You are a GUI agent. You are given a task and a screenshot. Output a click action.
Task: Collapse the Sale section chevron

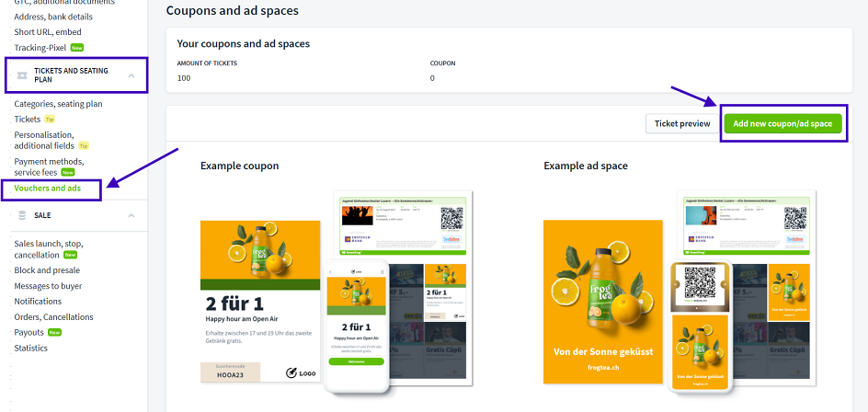point(131,215)
